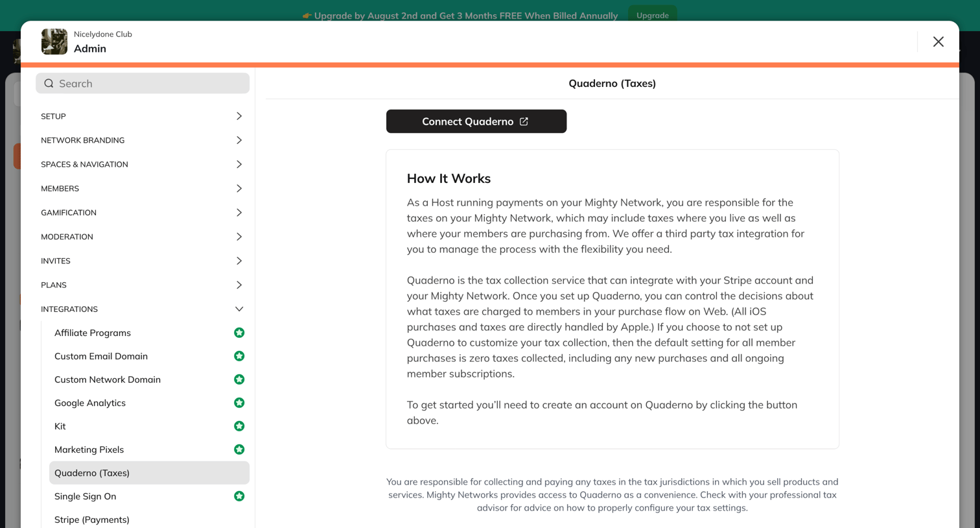980x528 pixels.
Task: Click the Nicelydone Club network avatar
Action: pyautogui.click(x=54, y=42)
